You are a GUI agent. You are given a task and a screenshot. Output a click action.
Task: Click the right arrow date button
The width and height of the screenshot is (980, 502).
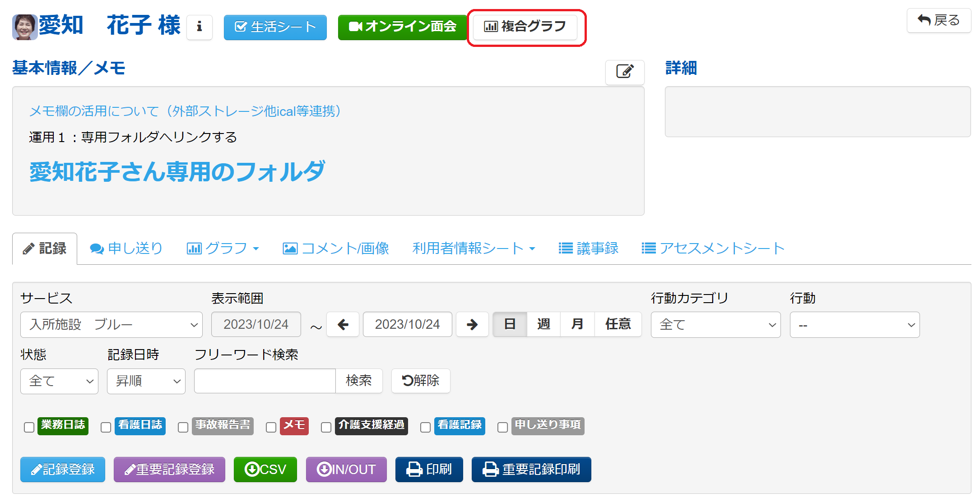point(472,324)
